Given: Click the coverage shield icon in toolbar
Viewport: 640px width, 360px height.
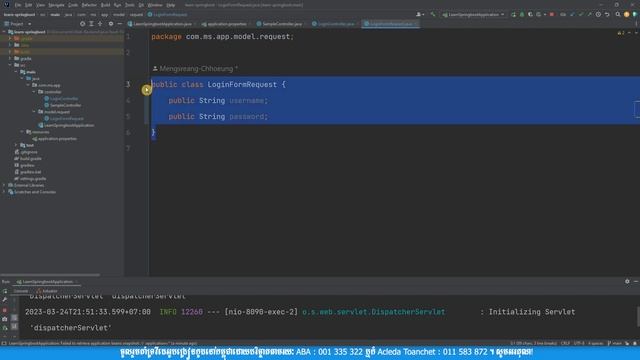Looking at the screenshot, I should coord(530,15).
